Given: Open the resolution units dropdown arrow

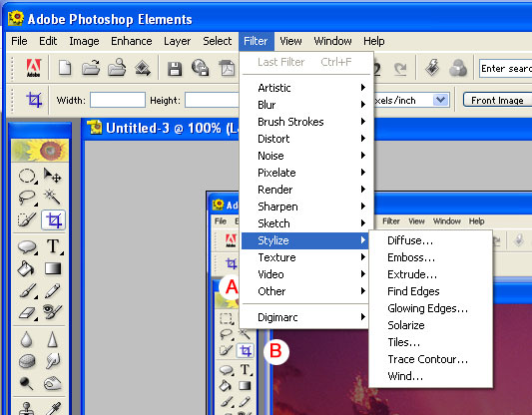Looking at the screenshot, I should (x=441, y=100).
